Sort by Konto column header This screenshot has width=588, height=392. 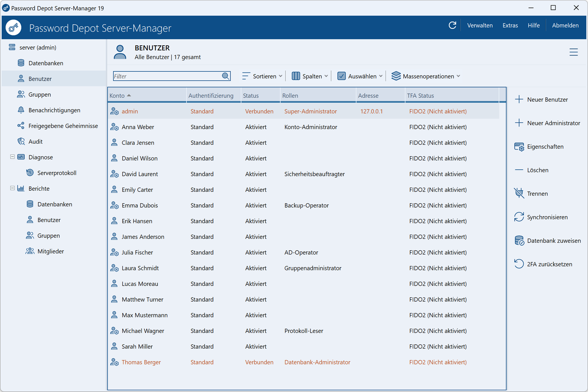point(147,95)
